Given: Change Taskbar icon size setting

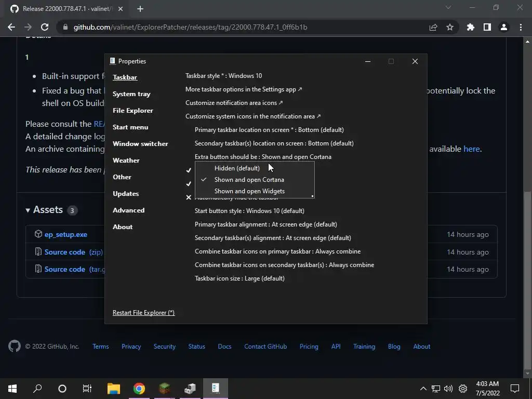Looking at the screenshot, I should pyautogui.click(x=240, y=278).
